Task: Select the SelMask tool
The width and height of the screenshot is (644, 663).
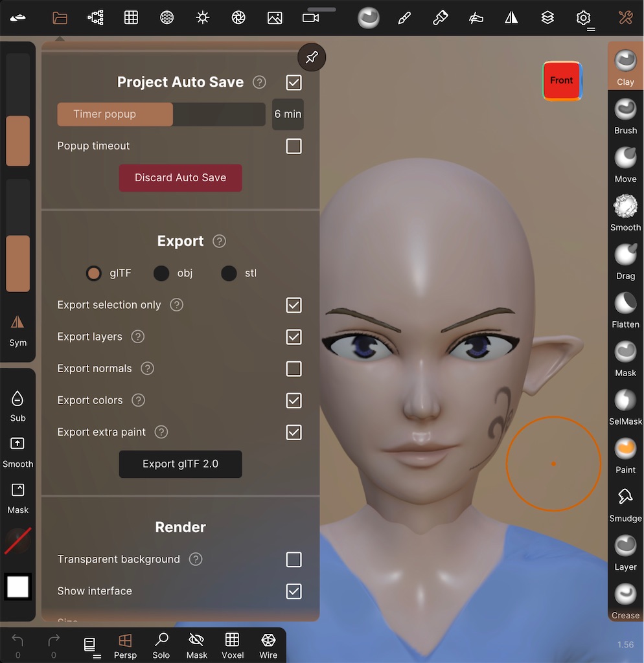Action: [x=625, y=407]
